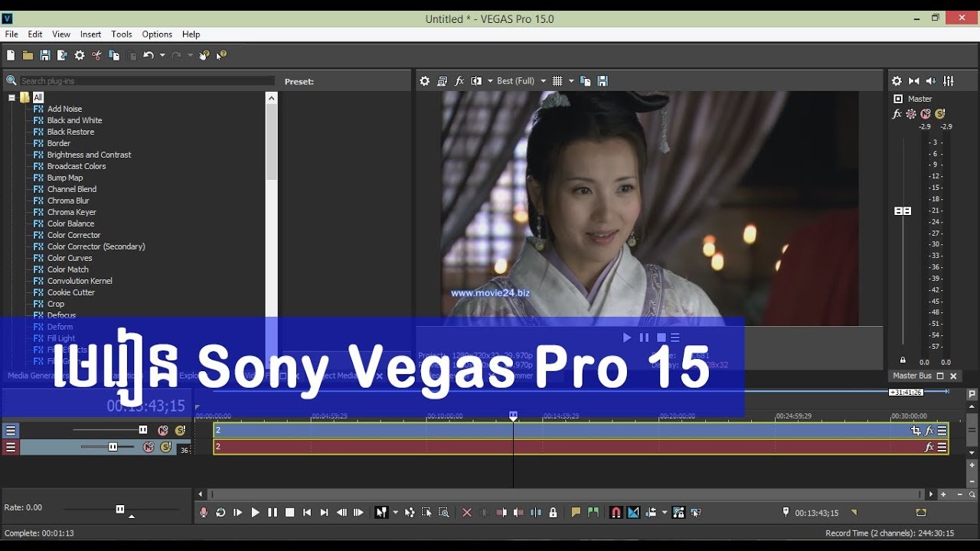Toggle preview on external monitor
This screenshot has width=980, height=551.
442,80
